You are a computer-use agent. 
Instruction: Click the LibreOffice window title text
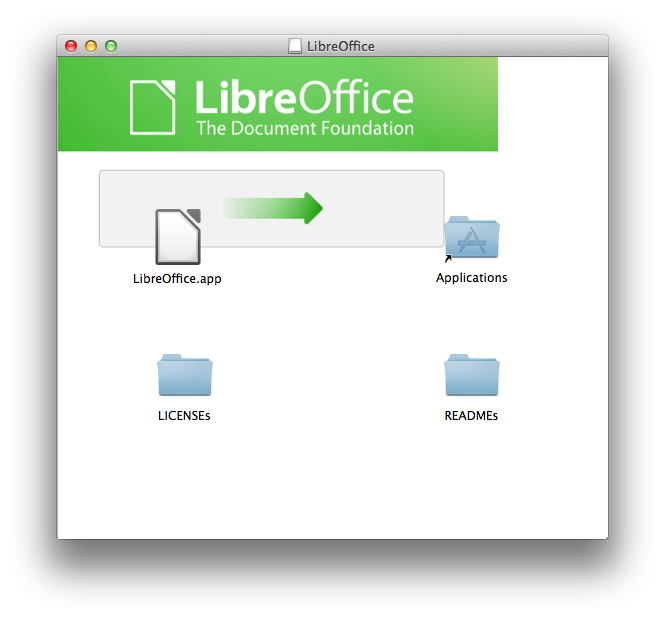(x=341, y=46)
